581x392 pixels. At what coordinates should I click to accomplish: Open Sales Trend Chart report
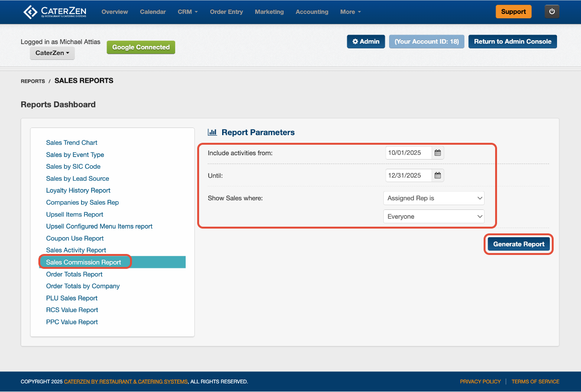71,143
